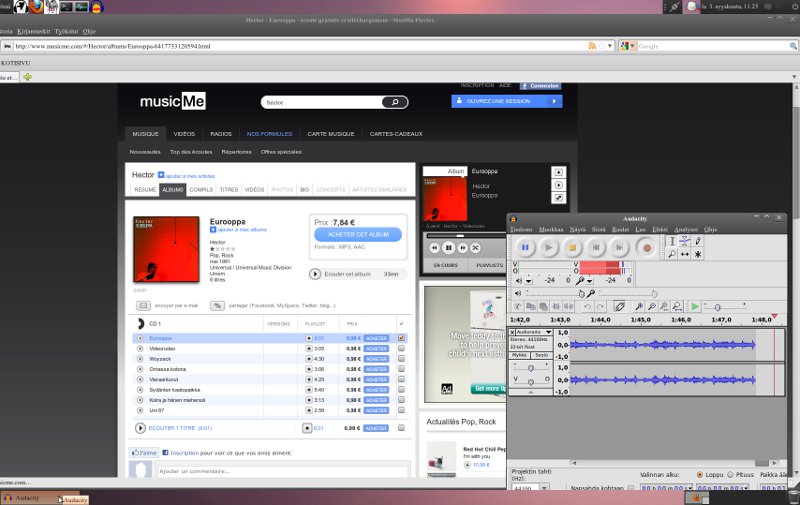Viewport: 800px width, 505px height.
Task: Pause recording with Audacity's Pause button
Action: [x=525, y=247]
